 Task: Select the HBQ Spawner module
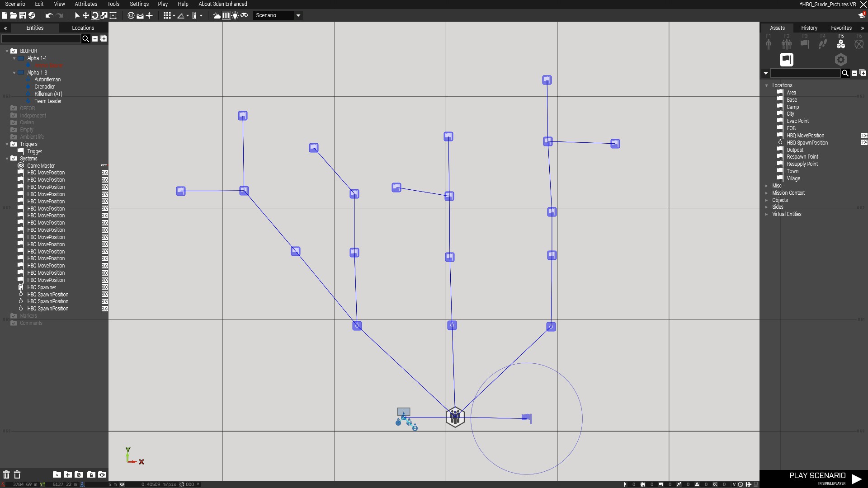(42, 287)
